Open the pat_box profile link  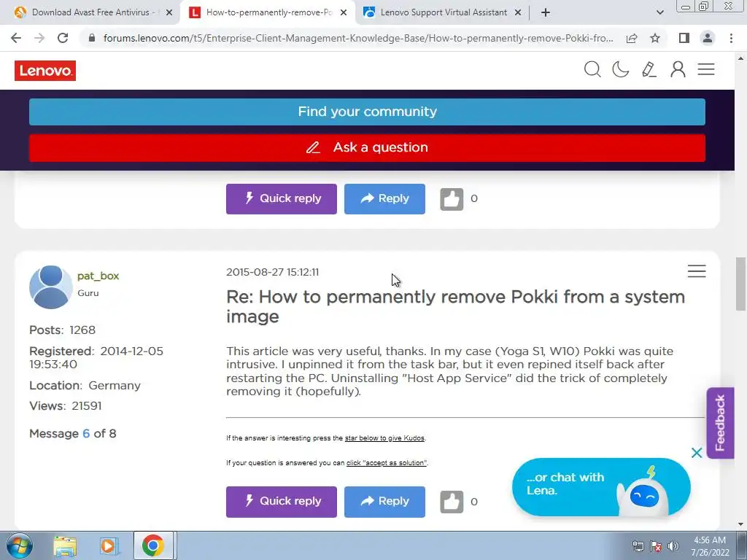[98, 276]
